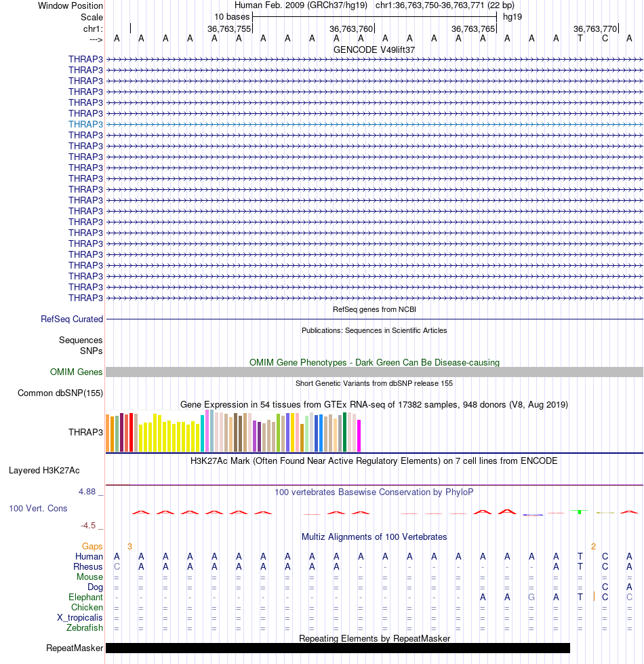Open the GTEx Gene Expression in 54 tissues title
The height and width of the screenshot is (664, 644).
coord(374,404)
